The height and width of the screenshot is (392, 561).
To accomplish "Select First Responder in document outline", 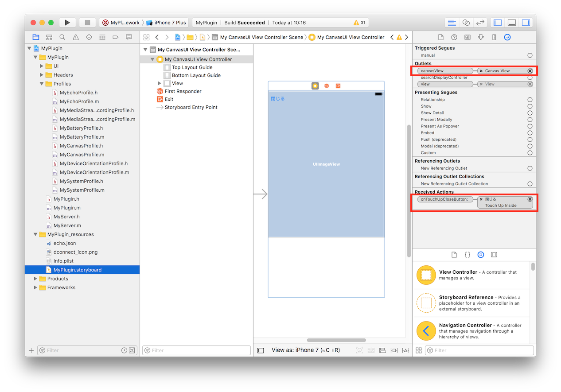I will pos(183,91).
